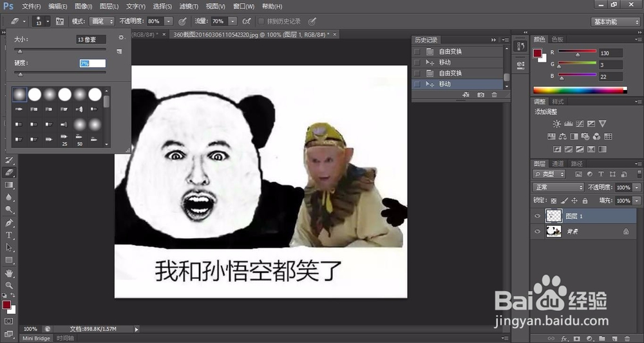Switch to 通道 tab
The width and height of the screenshot is (644, 343).
(558, 163)
